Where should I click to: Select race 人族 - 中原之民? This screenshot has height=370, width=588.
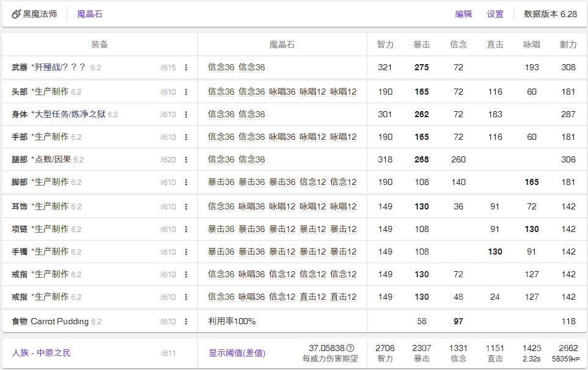pyautogui.click(x=42, y=353)
